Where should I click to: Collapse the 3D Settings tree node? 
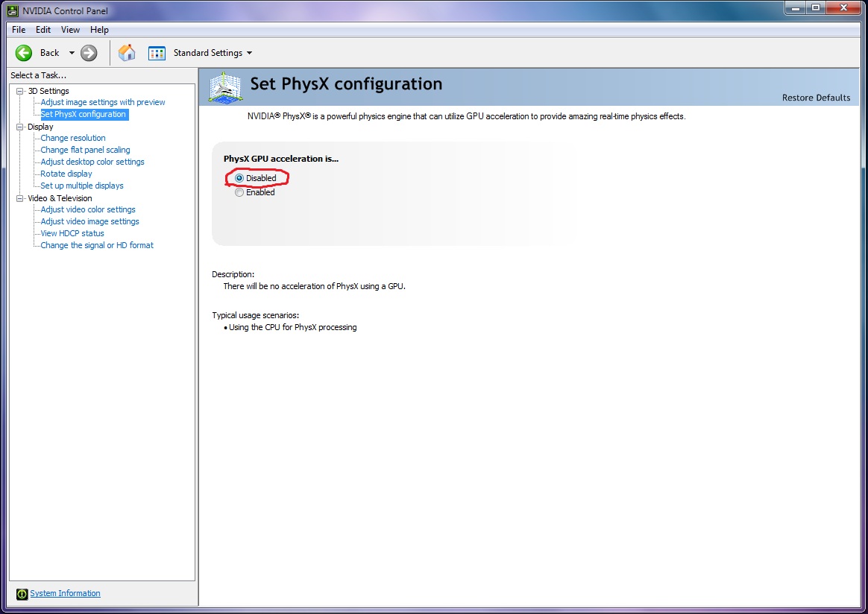20,91
